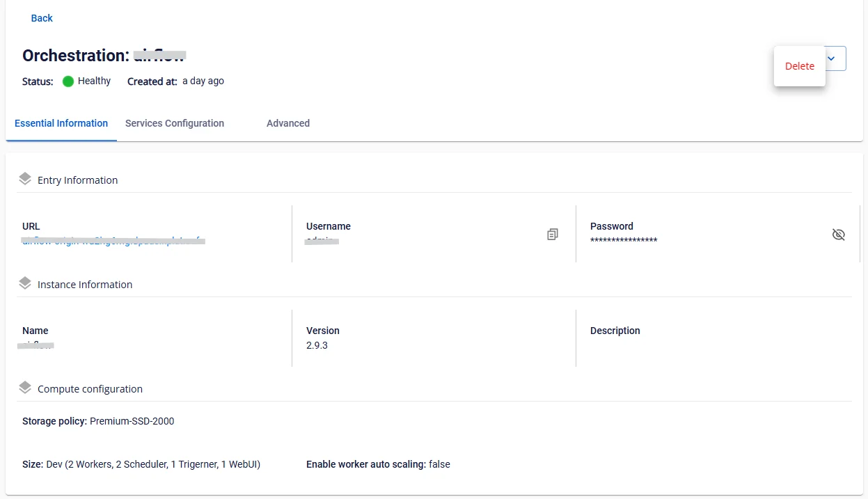Click the Compute configuration layers icon
The height and width of the screenshot is (499, 868).
(x=25, y=388)
